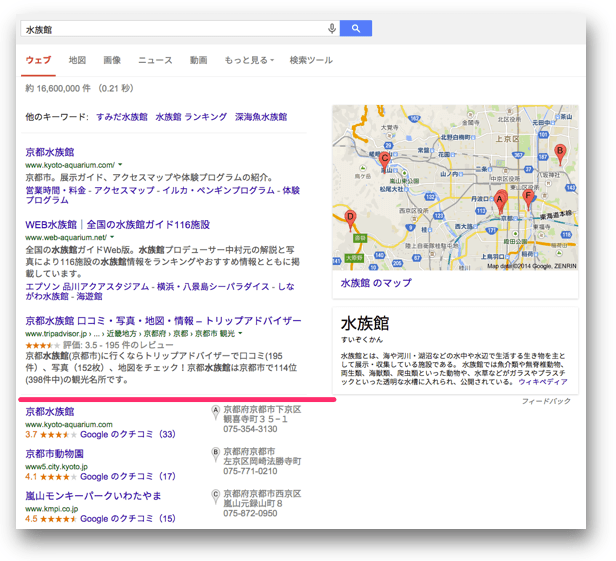Open Google のクチコミ (33) reviews
The width and height of the screenshot is (616, 561).
(128, 434)
